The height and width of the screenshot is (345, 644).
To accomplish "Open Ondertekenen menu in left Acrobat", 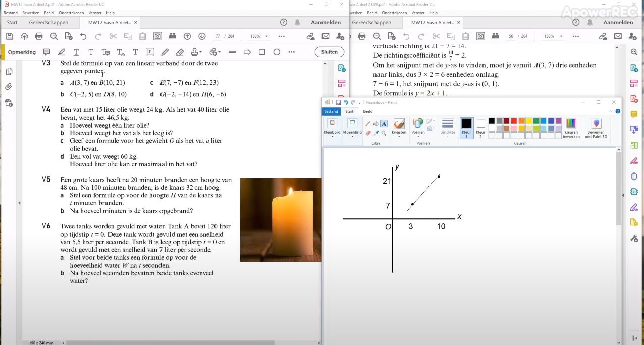I will [x=71, y=13].
